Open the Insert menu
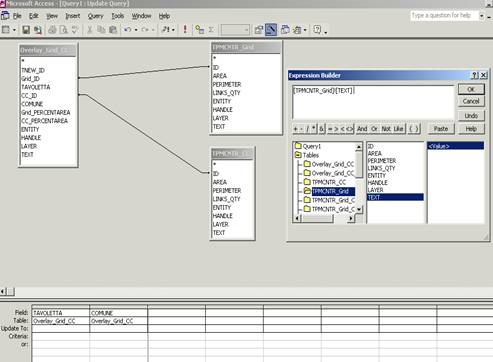The height and width of the screenshot is (362, 493). click(72, 16)
